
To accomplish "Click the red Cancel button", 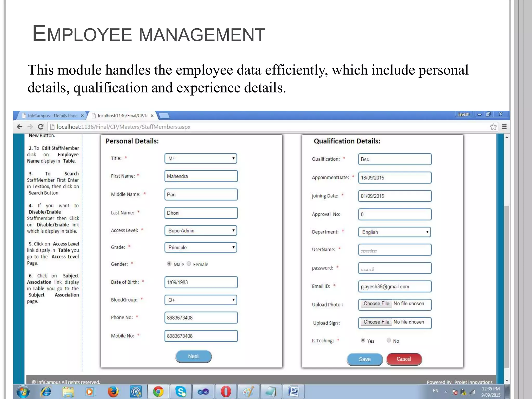I will coord(404,359).
